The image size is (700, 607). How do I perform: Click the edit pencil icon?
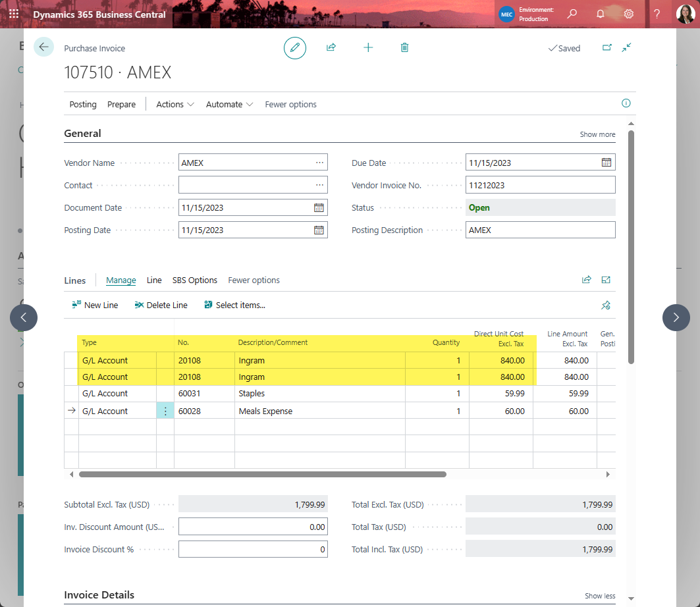click(x=294, y=48)
